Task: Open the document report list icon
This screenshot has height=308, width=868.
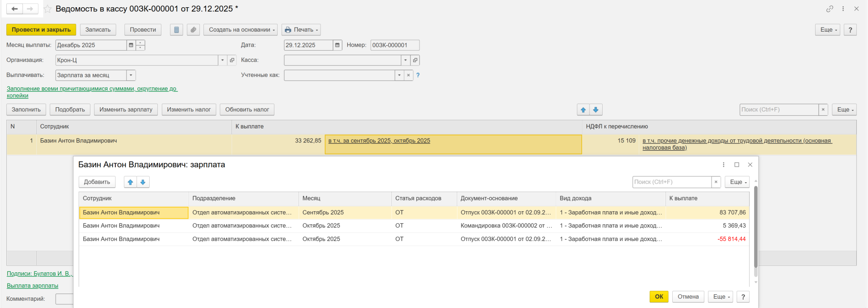Action: coord(176,30)
